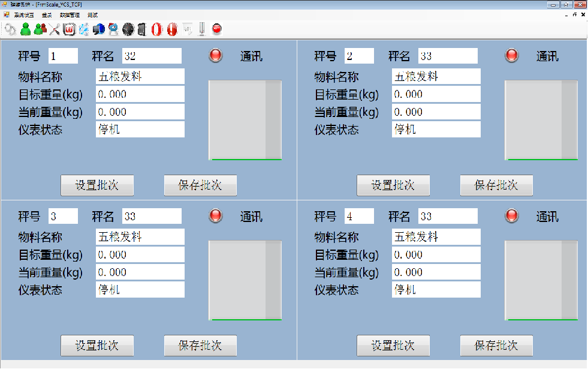Click the application icon in the menu bar
The image size is (588, 369).
[x=7, y=14]
